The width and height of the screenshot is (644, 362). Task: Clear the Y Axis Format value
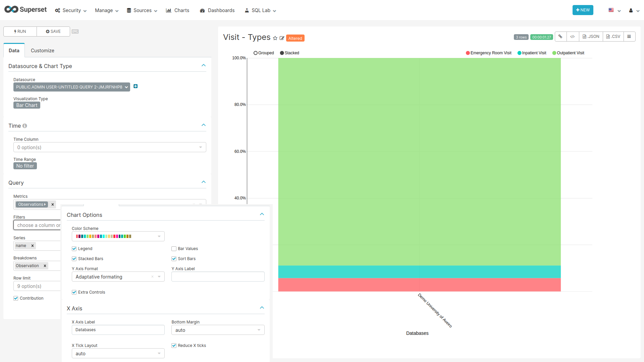click(x=152, y=277)
